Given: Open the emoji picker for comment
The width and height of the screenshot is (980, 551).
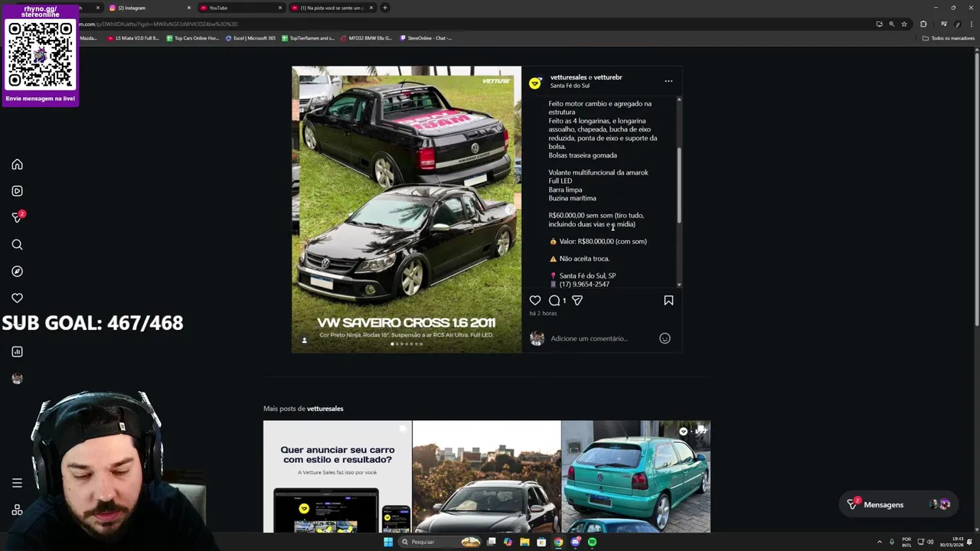Looking at the screenshot, I should (665, 338).
